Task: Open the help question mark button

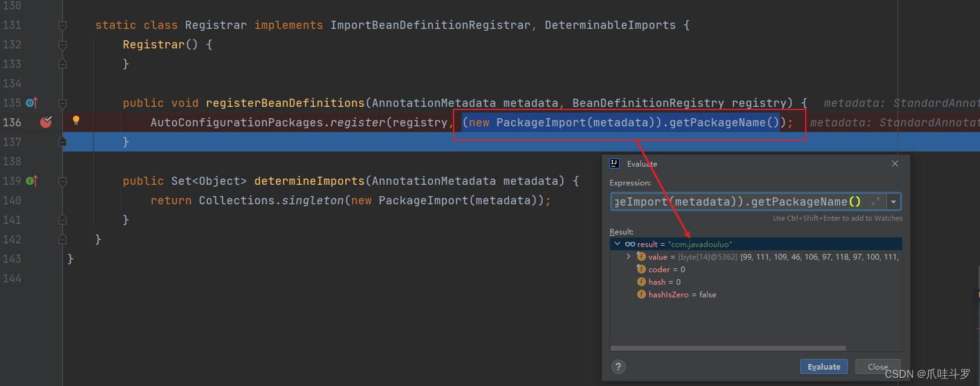Action: [x=618, y=367]
